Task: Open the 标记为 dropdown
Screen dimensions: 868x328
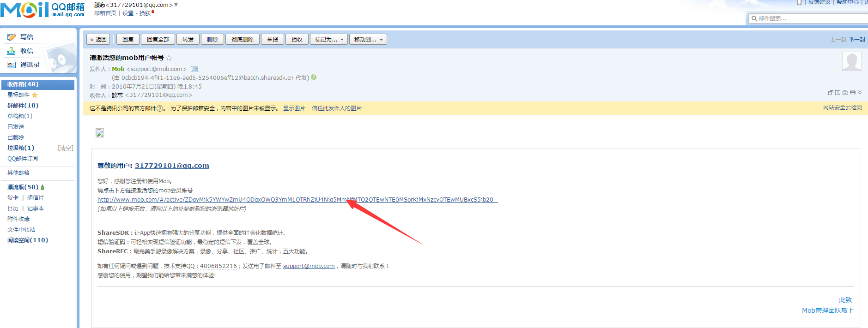Action: [x=329, y=40]
